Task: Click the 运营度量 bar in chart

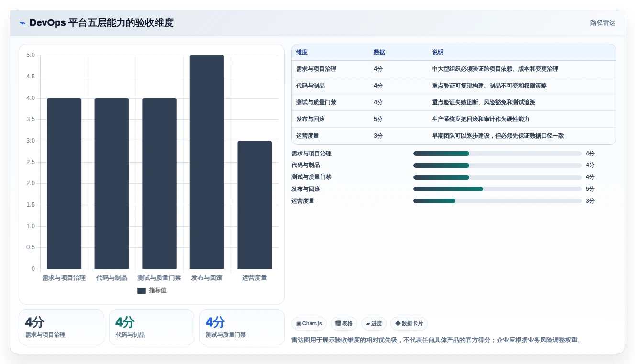Action: [x=255, y=205]
